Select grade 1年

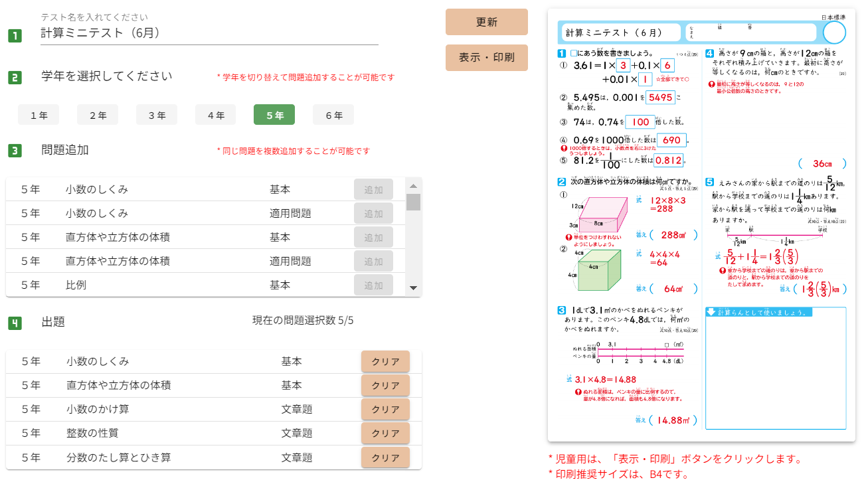click(39, 115)
